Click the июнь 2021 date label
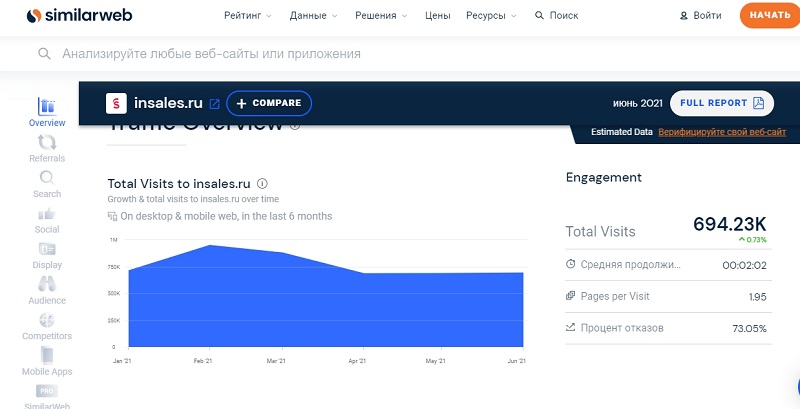800x409 pixels. [637, 103]
